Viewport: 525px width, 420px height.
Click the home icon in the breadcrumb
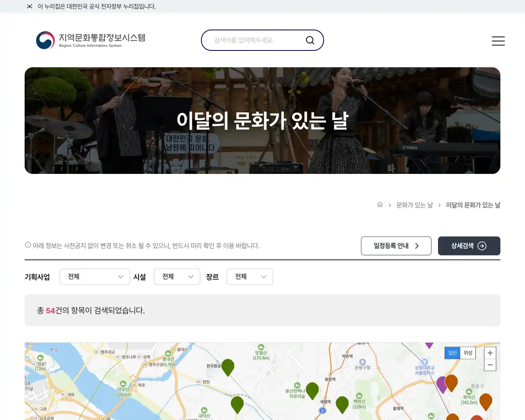click(x=379, y=205)
